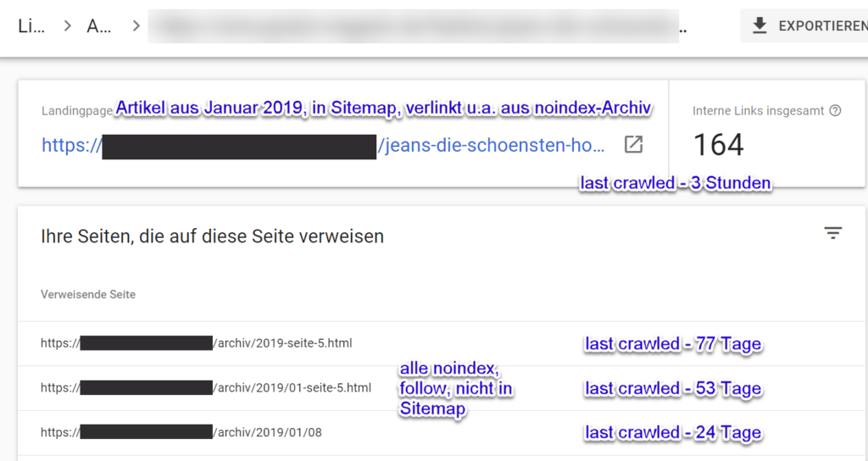Click heading 'Ihre Seiten, die auf diese Seite verweisen'
The image size is (868, 461).
[212, 236]
